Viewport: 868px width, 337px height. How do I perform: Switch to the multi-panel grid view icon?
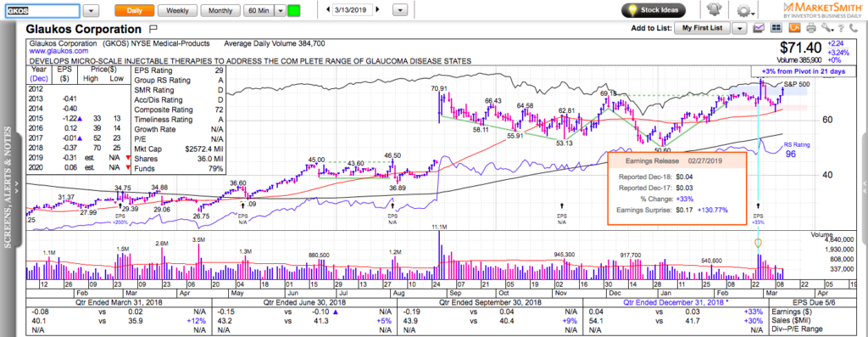[x=776, y=28]
